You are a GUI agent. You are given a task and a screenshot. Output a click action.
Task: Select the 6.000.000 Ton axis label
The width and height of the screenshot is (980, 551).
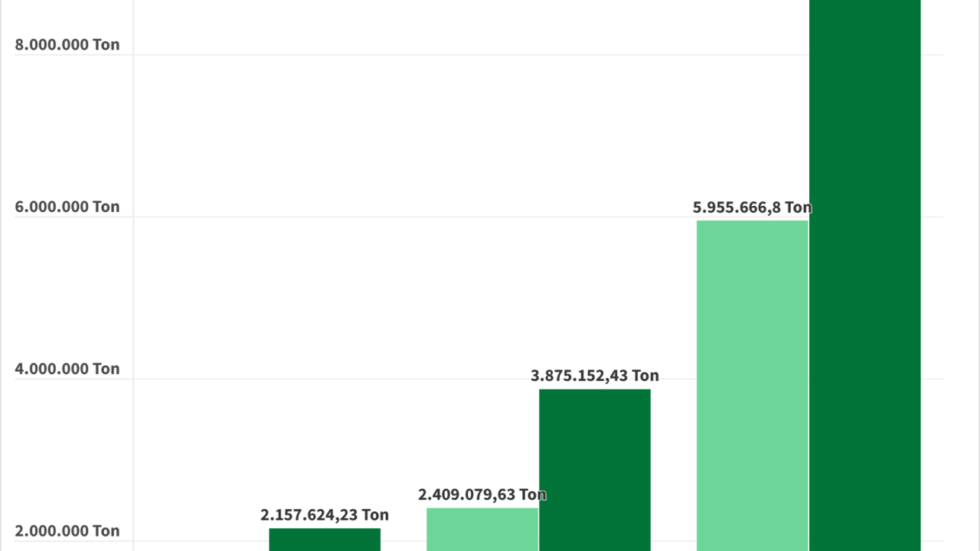[x=67, y=207]
